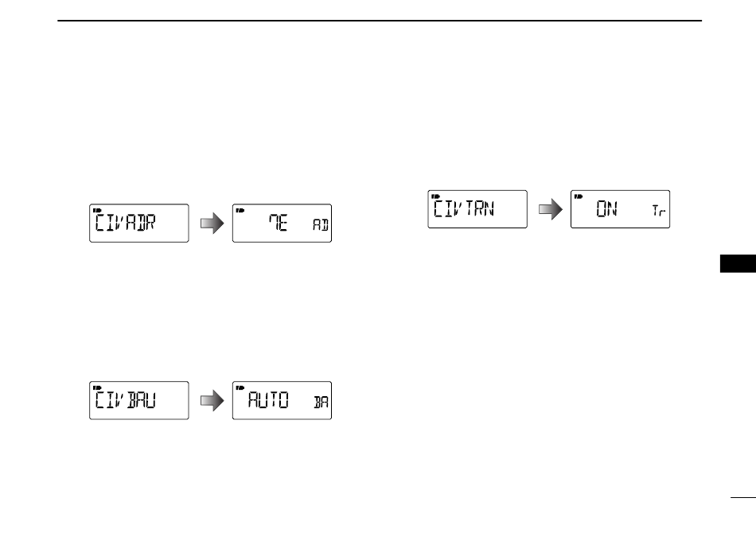The image size is (756, 533).
Task: Select the CIV TRN display panel
Action: pyautogui.click(x=477, y=209)
